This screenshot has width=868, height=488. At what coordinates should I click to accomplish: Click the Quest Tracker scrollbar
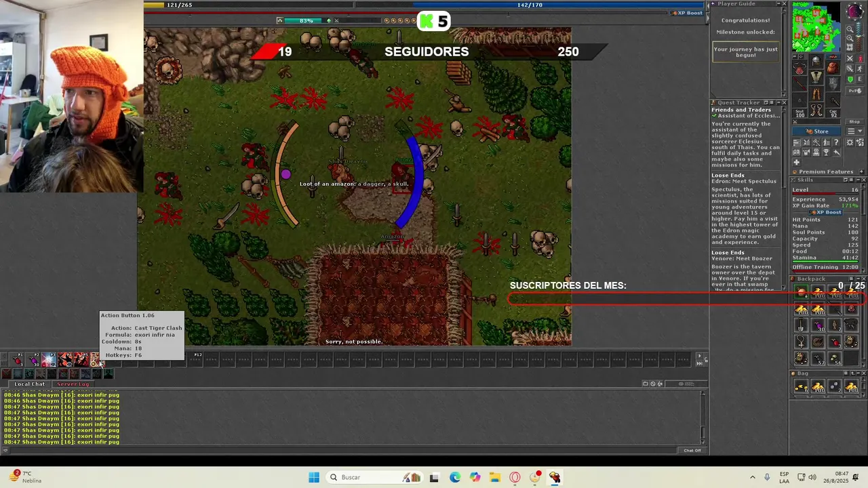pos(785,199)
